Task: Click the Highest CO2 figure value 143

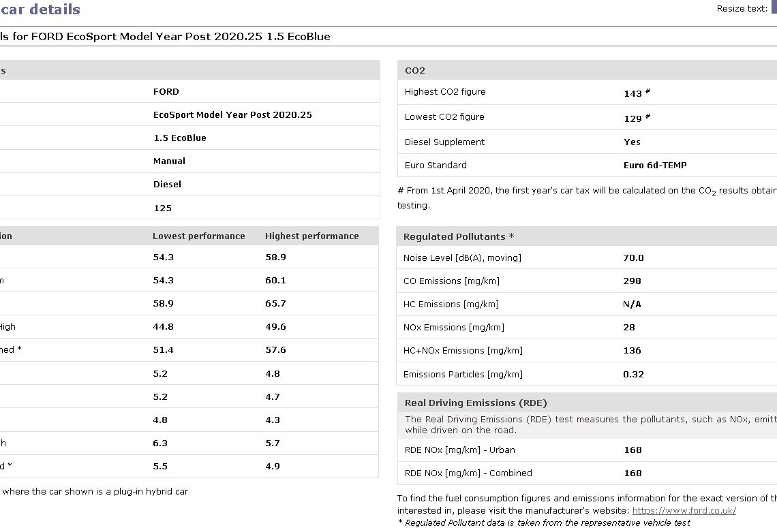Action: 633,93
